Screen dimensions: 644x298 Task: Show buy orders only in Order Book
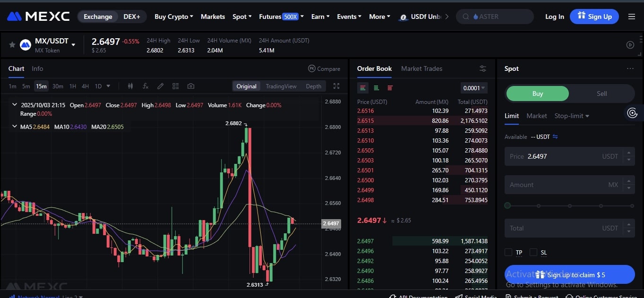[375, 88]
